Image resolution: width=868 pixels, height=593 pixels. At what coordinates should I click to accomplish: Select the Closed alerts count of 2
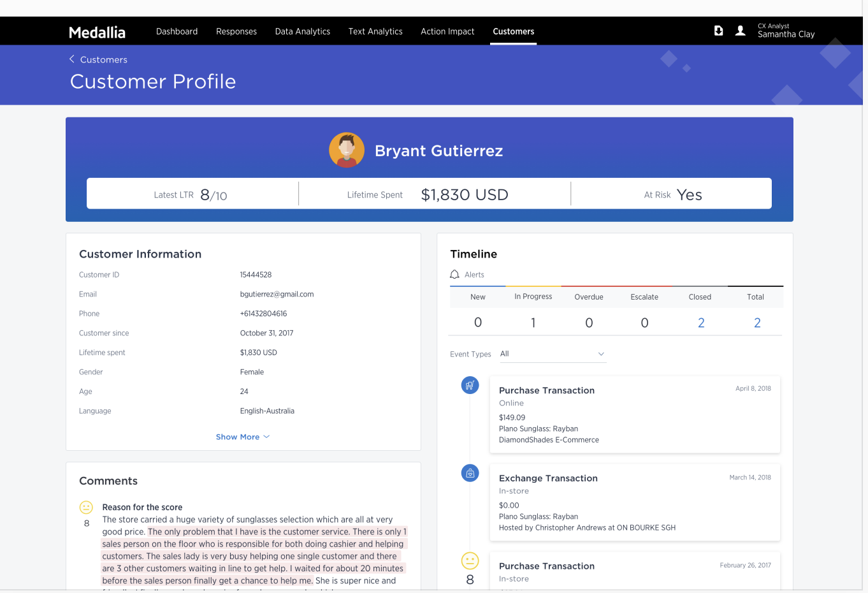click(x=700, y=323)
